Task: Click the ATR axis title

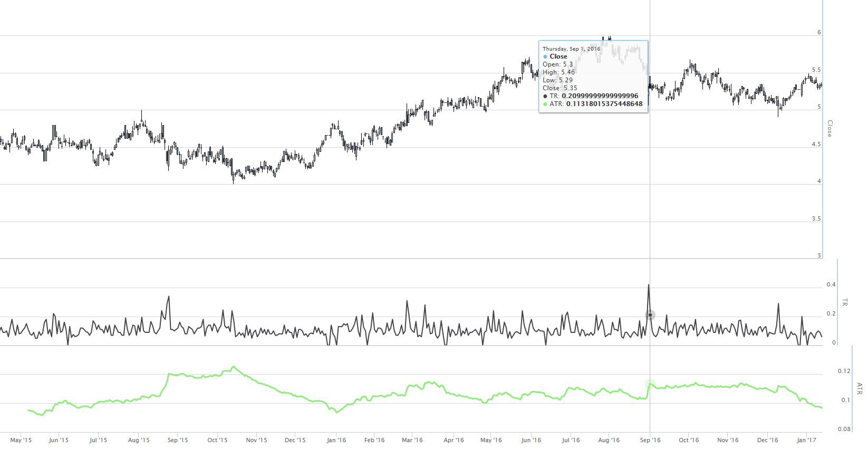Action: [860, 389]
